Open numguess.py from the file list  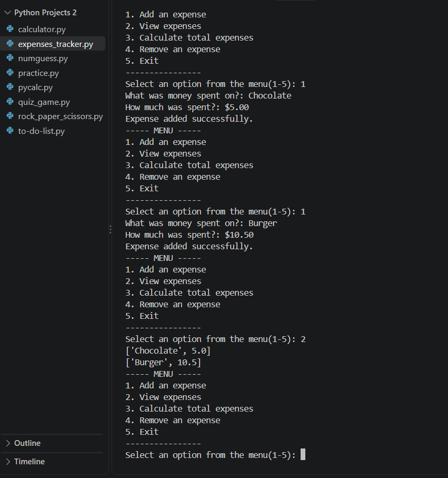coord(43,58)
